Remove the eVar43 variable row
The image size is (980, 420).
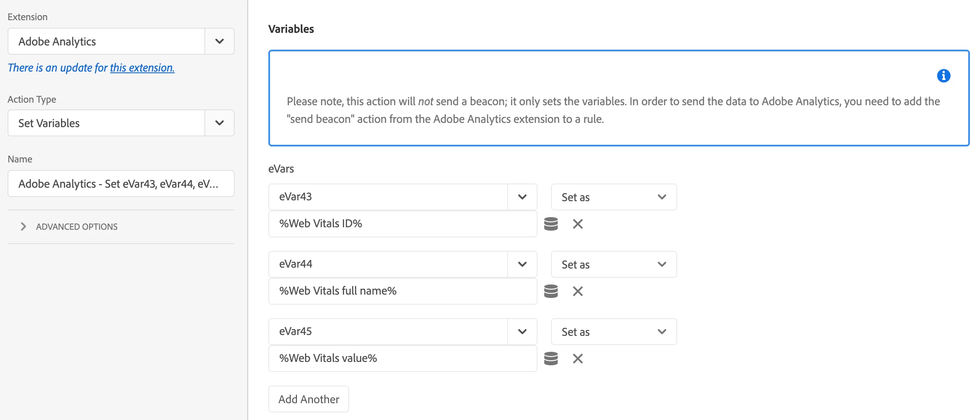click(577, 224)
